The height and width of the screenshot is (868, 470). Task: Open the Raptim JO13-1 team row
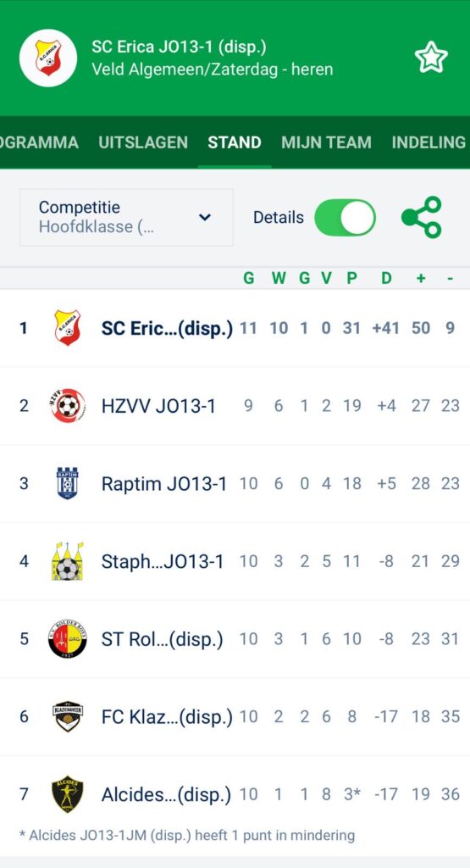235,483
